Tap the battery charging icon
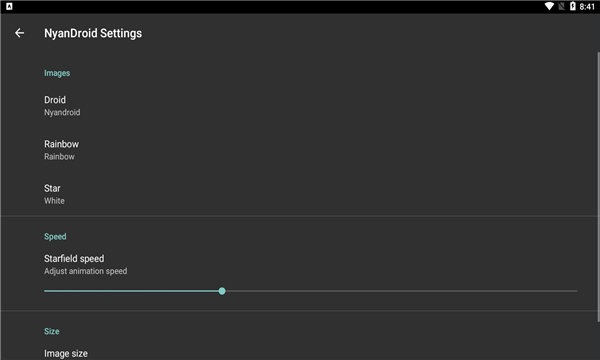Screen dimensions: 600x360 click(572, 6)
